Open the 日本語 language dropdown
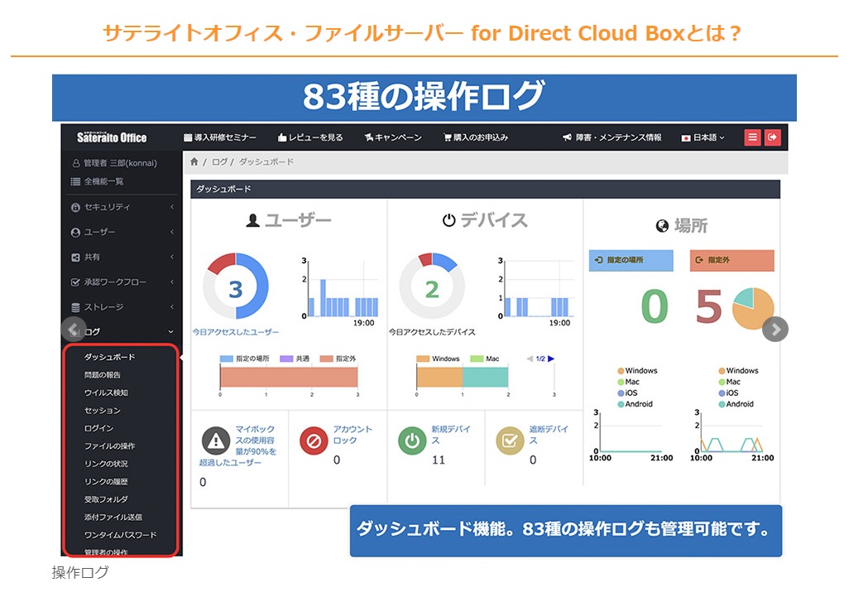The height and width of the screenshot is (597, 868). 703,137
